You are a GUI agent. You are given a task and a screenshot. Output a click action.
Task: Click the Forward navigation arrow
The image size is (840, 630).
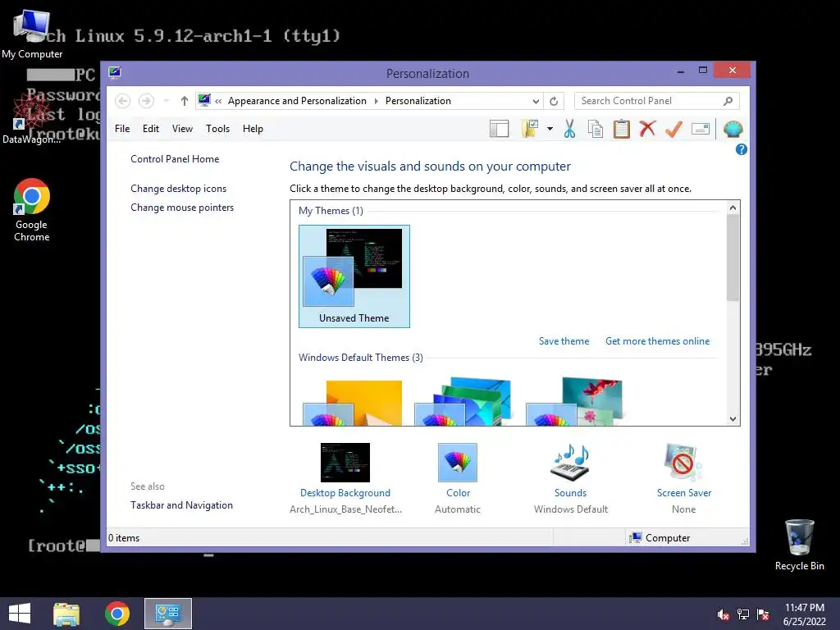click(x=146, y=101)
